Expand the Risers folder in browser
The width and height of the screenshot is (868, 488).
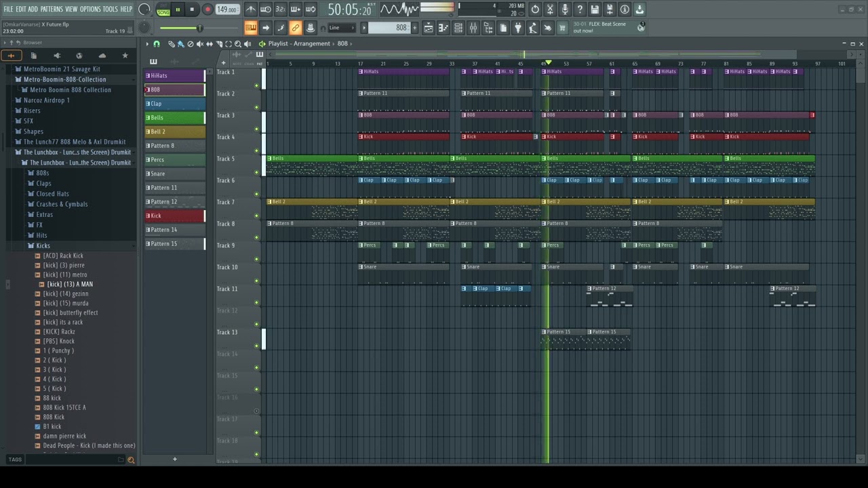tap(32, 110)
